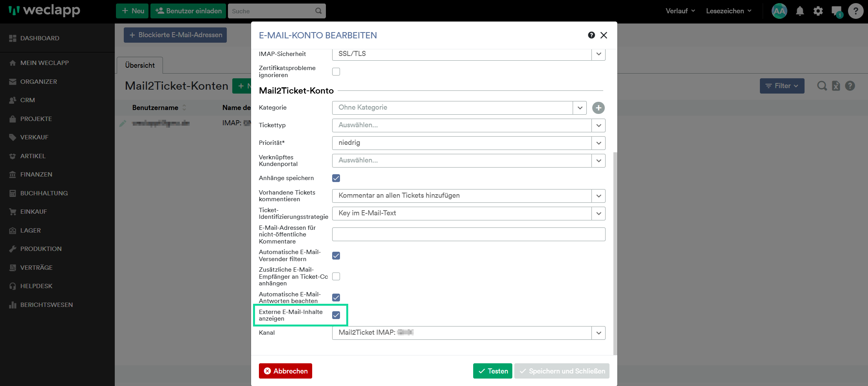Toggle Anhänge speichern checkbox
The image size is (868, 386).
336,178
